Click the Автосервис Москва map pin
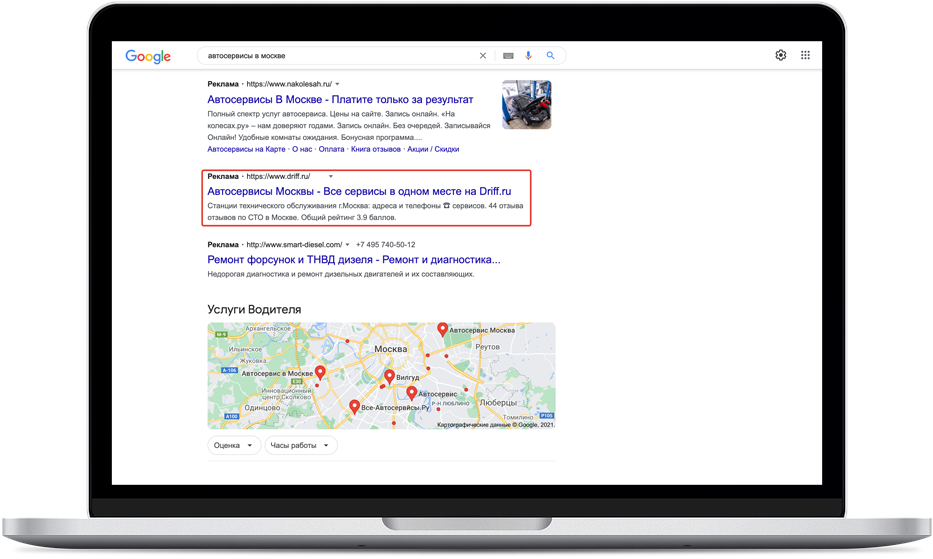This screenshot has width=933, height=559. pos(442,329)
